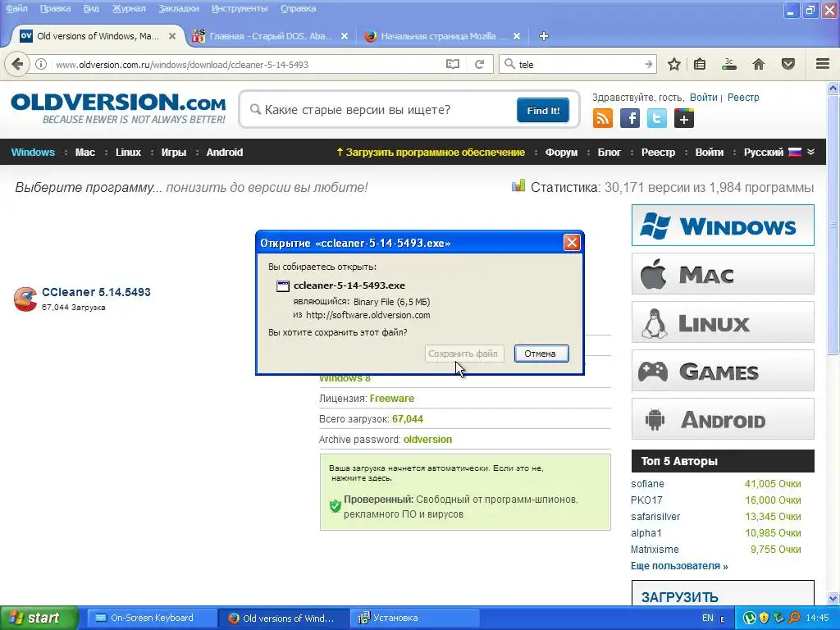
Task: Close the Mozilla start page tab
Action: pyautogui.click(x=517, y=36)
